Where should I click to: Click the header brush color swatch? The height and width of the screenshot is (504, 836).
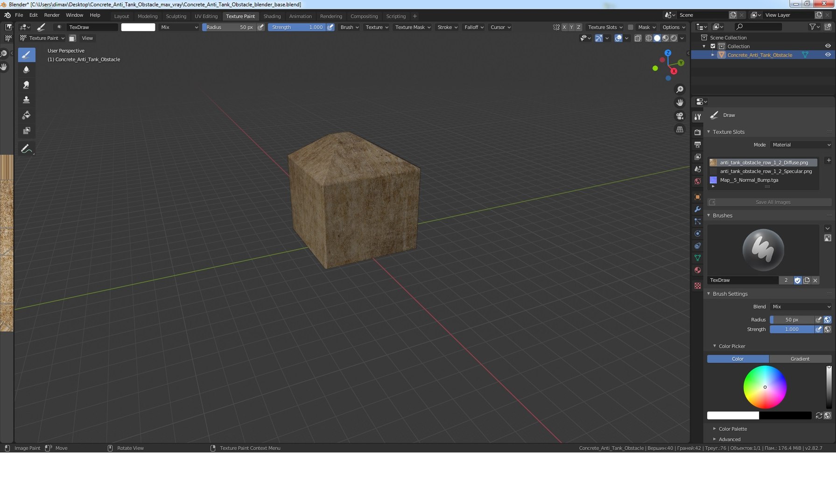coord(138,27)
